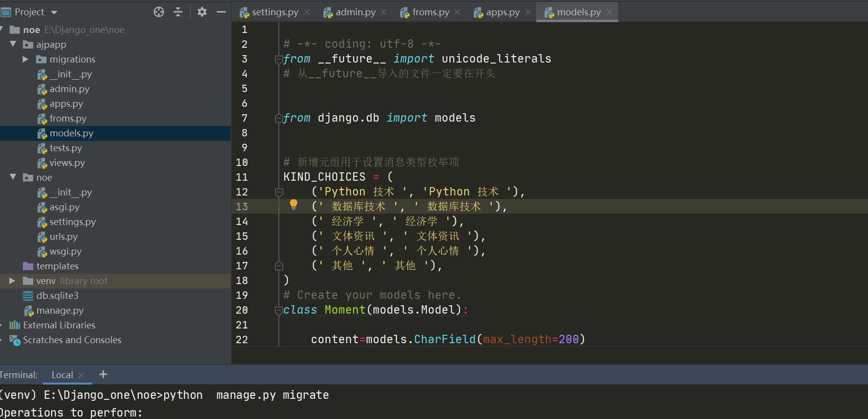Fold the import block at line 3
Image resolution: width=868 pixels, height=419 pixels.
pos(278,59)
